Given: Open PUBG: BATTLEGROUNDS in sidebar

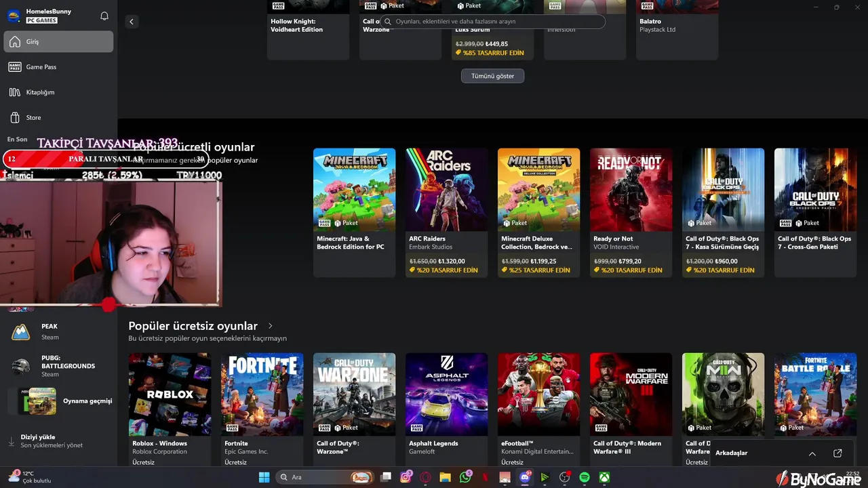Looking at the screenshot, I should [x=59, y=366].
